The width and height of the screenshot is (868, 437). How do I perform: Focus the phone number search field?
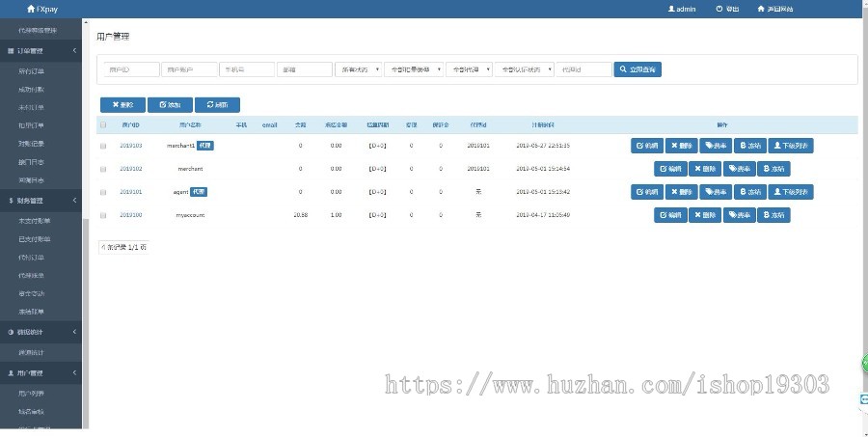point(247,69)
